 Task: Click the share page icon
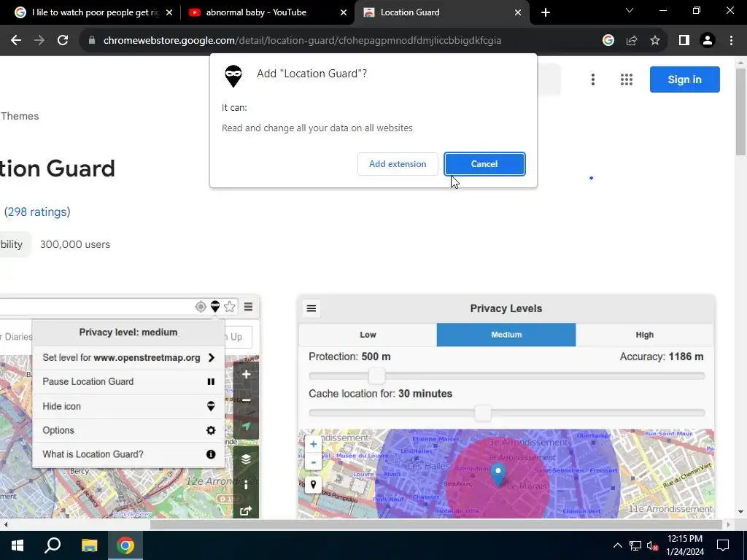[x=632, y=41]
